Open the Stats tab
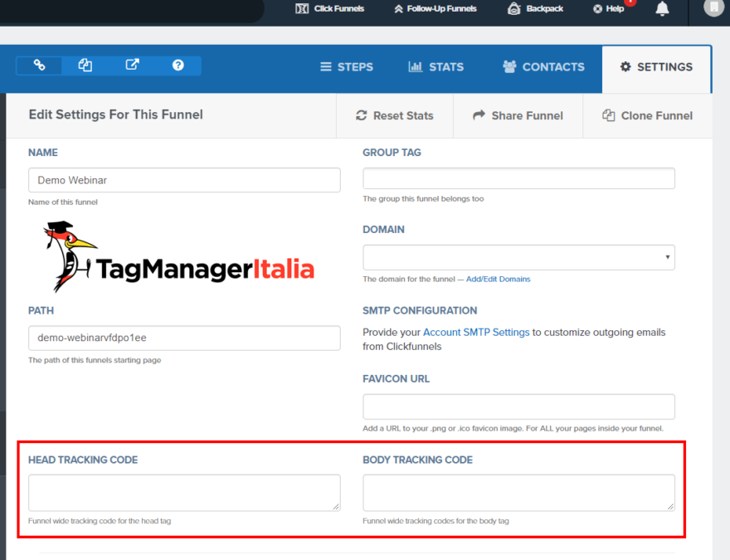 [x=436, y=67]
